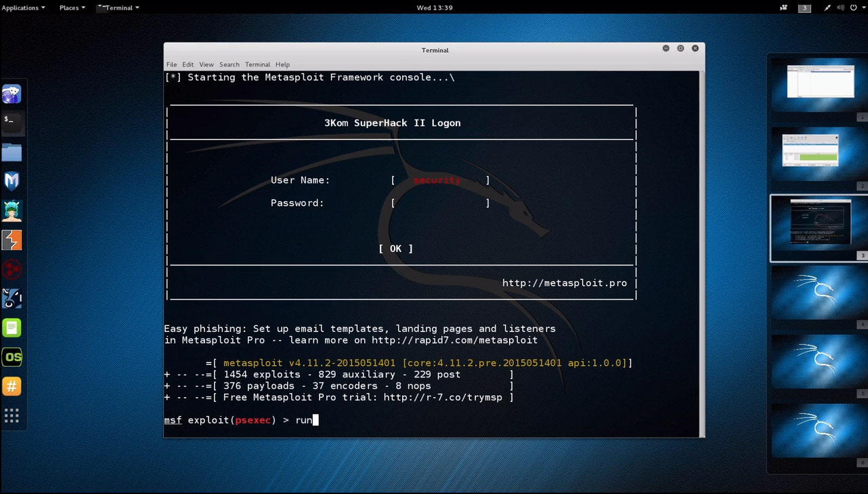Click the Terminal window title bar
The width and height of the screenshot is (868, 494).
[x=434, y=49]
